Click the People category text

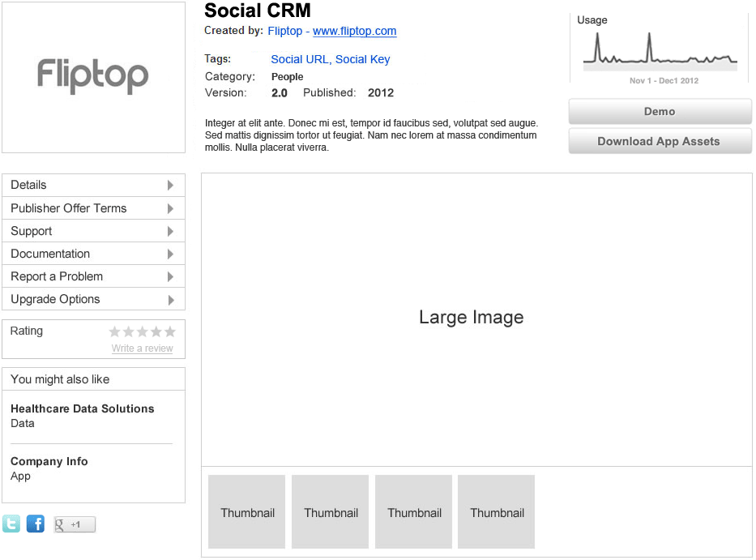(288, 77)
